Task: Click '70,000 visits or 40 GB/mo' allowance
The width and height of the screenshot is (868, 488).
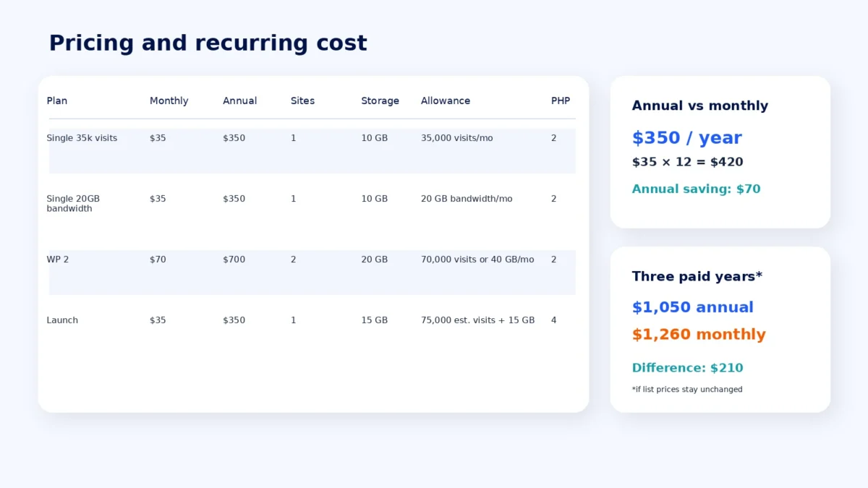Action: pyautogui.click(x=477, y=260)
